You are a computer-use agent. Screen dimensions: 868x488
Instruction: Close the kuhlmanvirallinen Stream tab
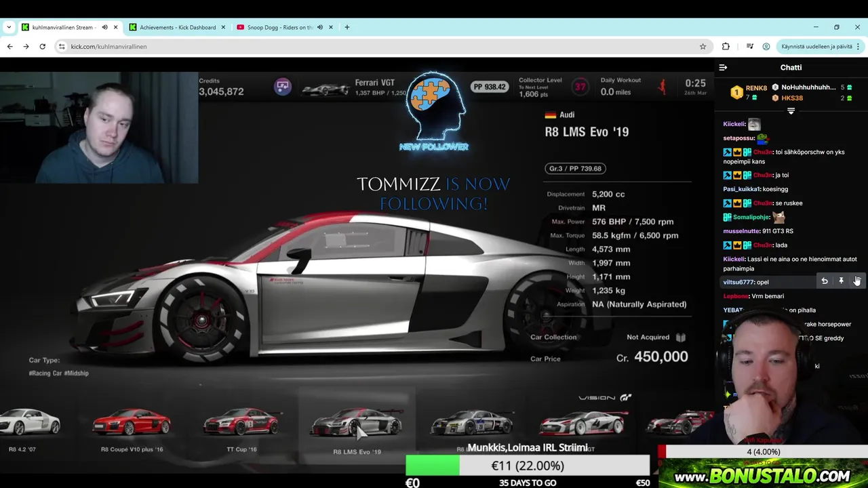(x=115, y=27)
